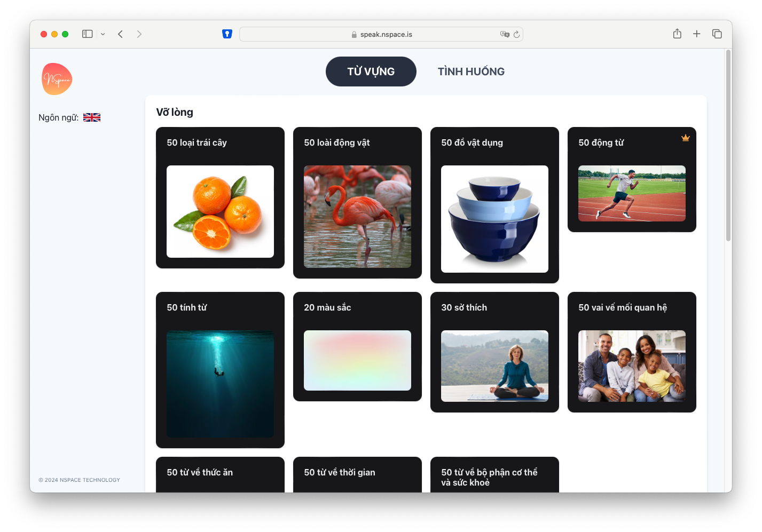Open the sidebar options dropdown chevron
This screenshot has height=532, width=762.
click(103, 34)
